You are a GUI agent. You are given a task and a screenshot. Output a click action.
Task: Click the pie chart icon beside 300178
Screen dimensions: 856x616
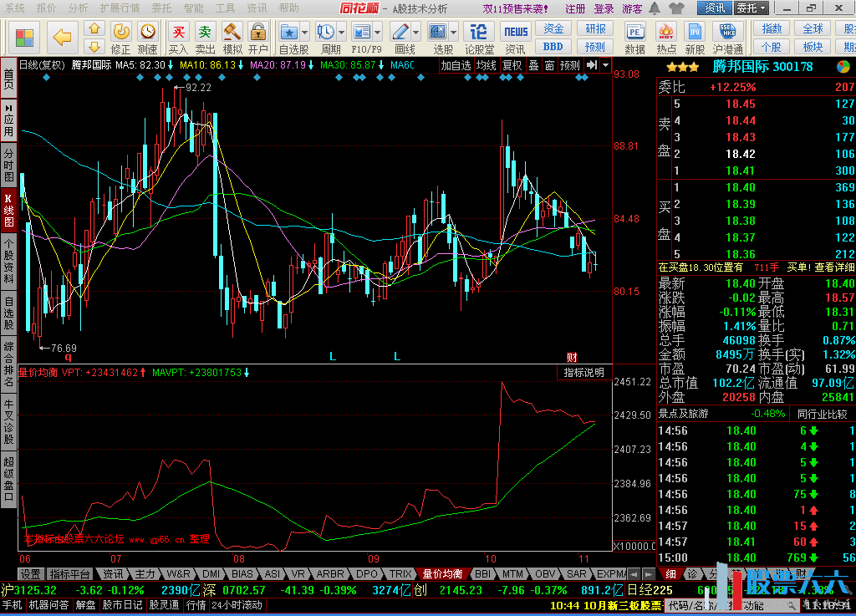(x=843, y=67)
